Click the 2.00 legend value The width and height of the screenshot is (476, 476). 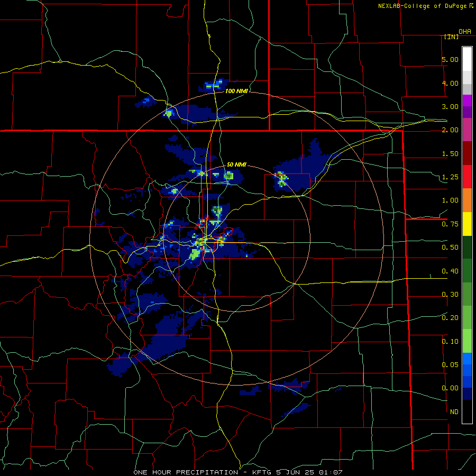tap(450, 130)
